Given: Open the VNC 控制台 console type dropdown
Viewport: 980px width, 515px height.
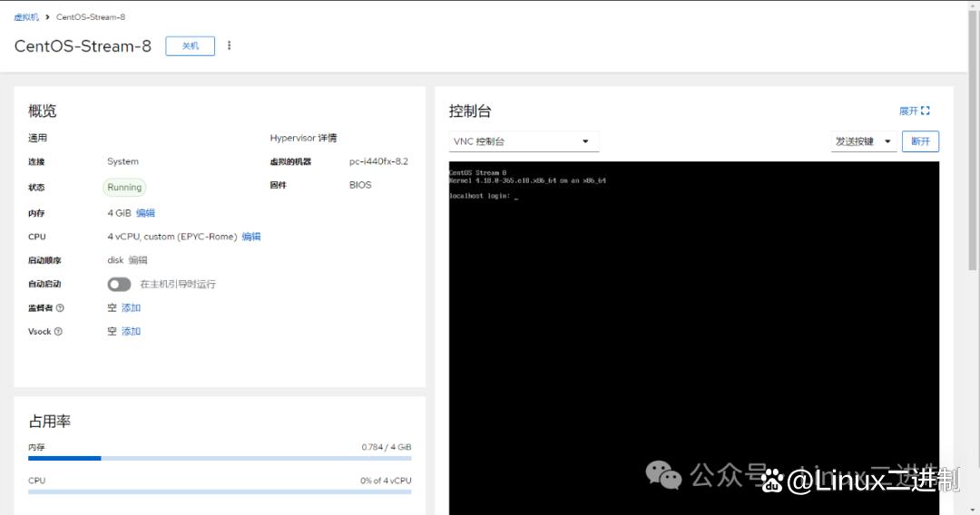Looking at the screenshot, I should coord(524,141).
